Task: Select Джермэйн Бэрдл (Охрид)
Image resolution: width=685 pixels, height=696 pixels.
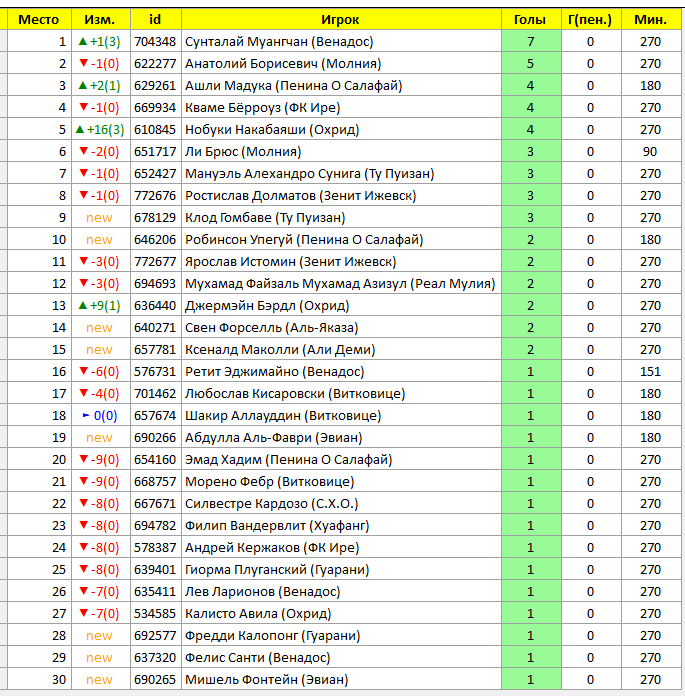Action: pyautogui.click(x=341, y=305)
